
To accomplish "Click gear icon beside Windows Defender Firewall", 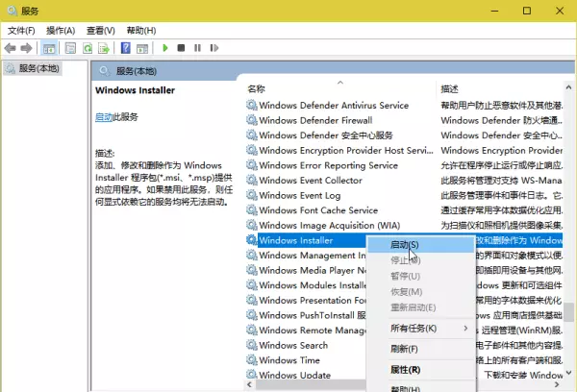I will coord(252,120).
